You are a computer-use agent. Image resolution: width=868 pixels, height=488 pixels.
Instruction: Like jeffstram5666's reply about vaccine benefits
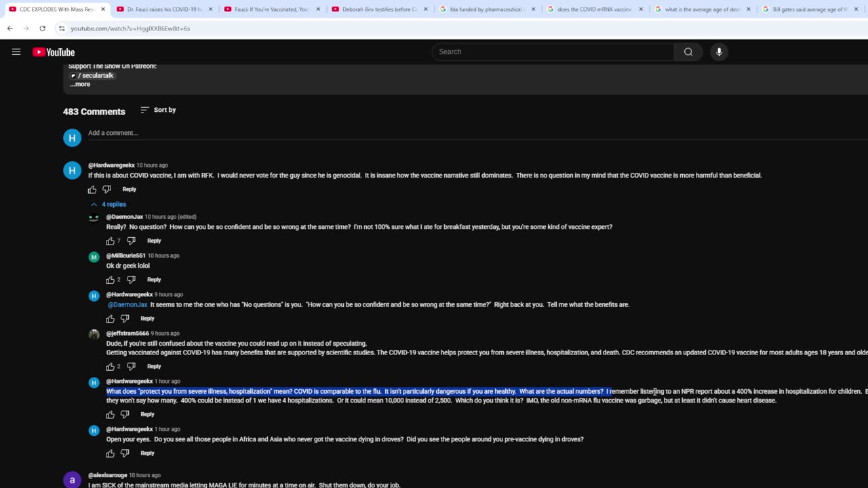pos(110,367)
